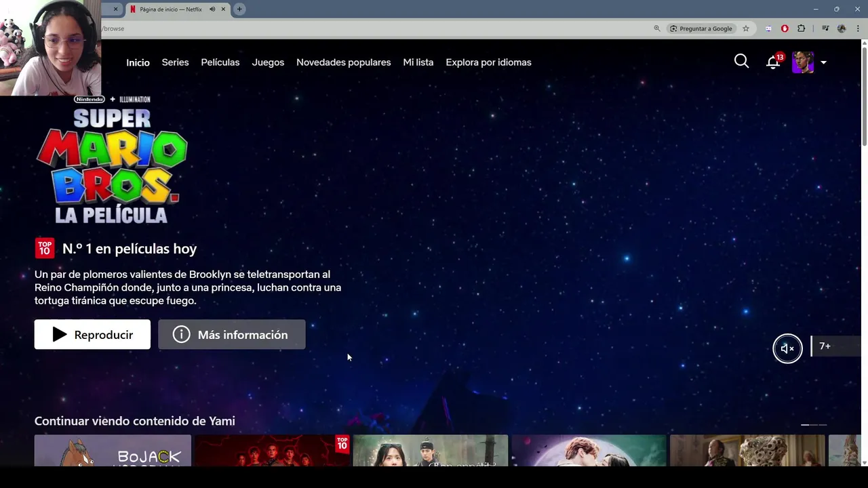Restore down the browser window
Image resolution: width=868 pixels, height=488 pixels.
click(837, 9)
